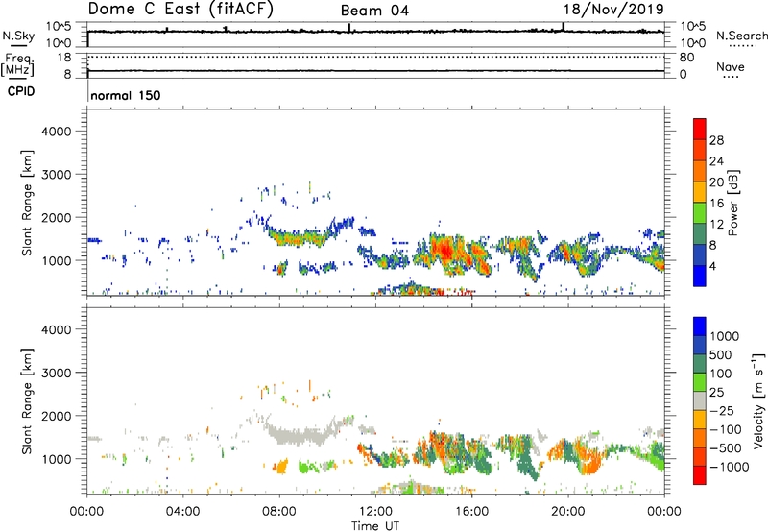Image resolution: width=768 pixels, height=532 pixels.
Task: Click the '28' tick on power colorbar
Action: point(716,140)
